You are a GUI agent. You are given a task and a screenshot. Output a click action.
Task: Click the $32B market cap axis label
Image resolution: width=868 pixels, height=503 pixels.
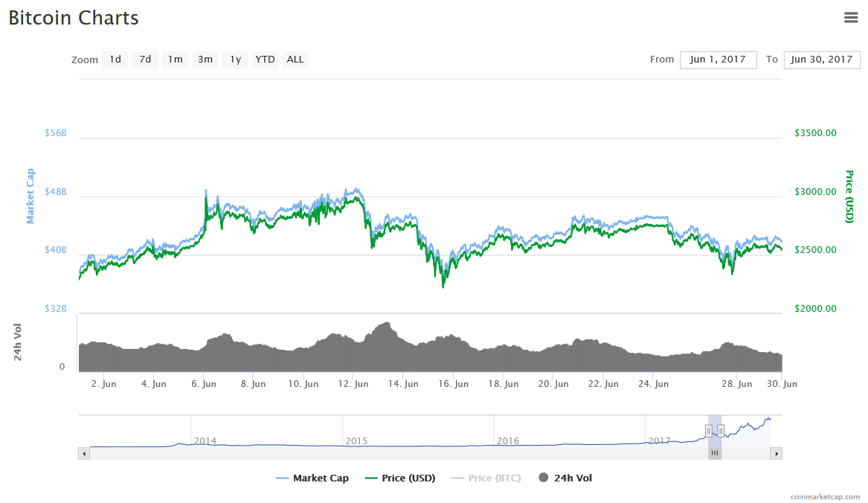tap(55, 309)
